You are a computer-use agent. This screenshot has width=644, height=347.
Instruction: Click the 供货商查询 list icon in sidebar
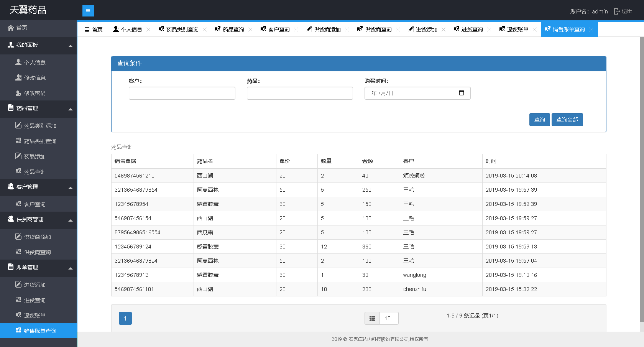click(18, 252)
